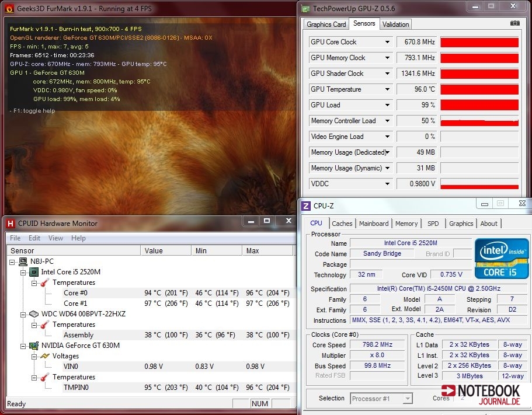Click the Value column header
Screen dimensions: 532x415
click(166, 250)
